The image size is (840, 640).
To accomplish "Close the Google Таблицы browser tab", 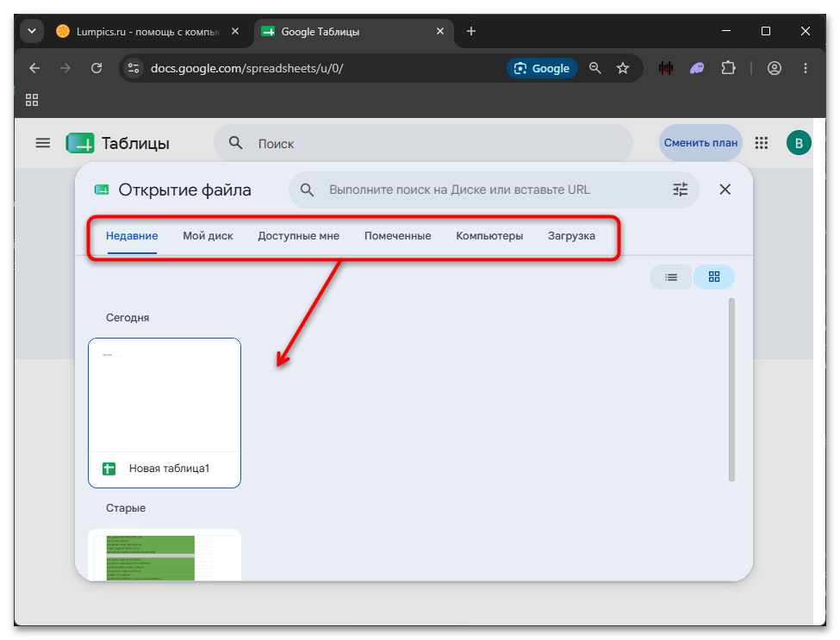I will point(440,31).
